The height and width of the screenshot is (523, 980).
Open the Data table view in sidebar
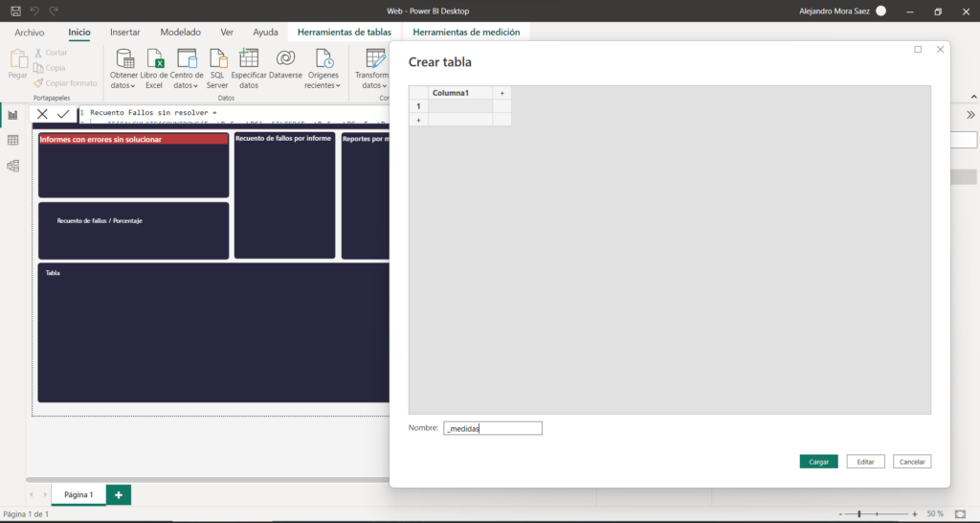13,141
